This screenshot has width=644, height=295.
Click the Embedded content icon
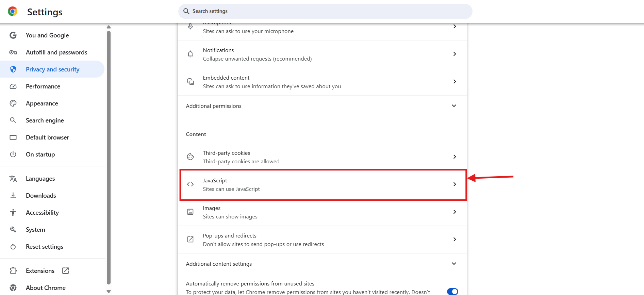190,82
